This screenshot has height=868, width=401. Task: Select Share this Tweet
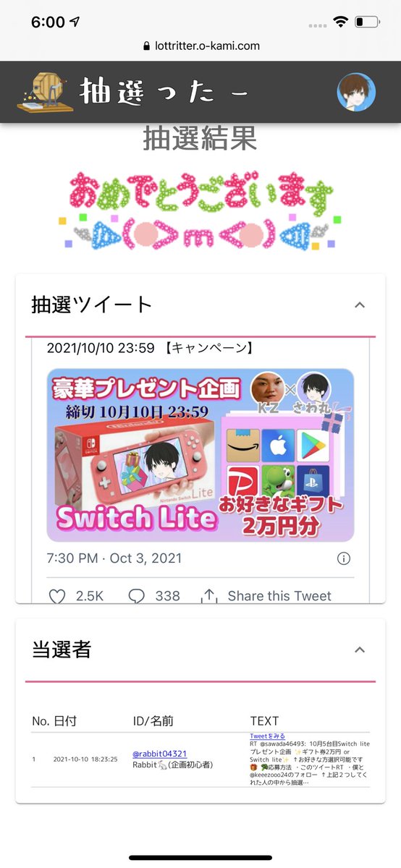[279, 596]
